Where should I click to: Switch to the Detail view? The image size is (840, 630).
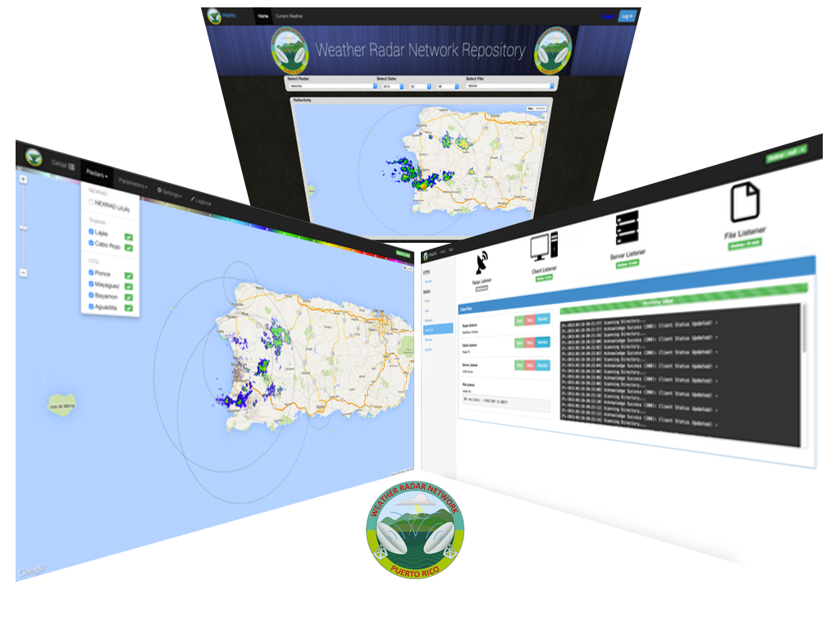click(63, 164)
